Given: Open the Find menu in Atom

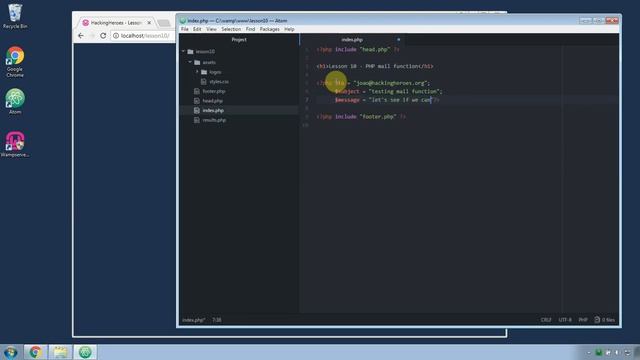Looking at the screenshot, I should 250,29.
